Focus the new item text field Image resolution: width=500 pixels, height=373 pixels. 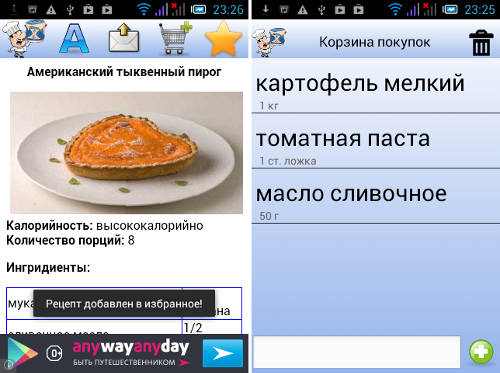click(357, 352)
